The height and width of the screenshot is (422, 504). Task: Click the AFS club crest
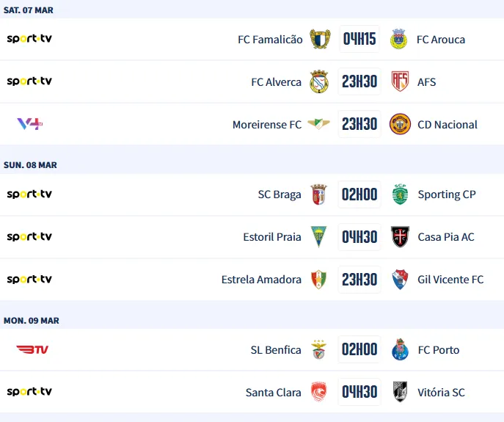pos(400,81)
